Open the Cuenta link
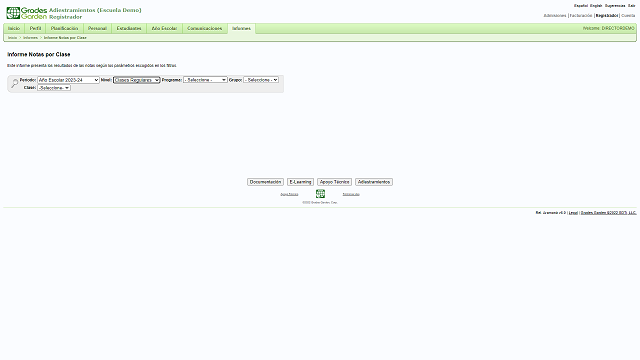 628,16
